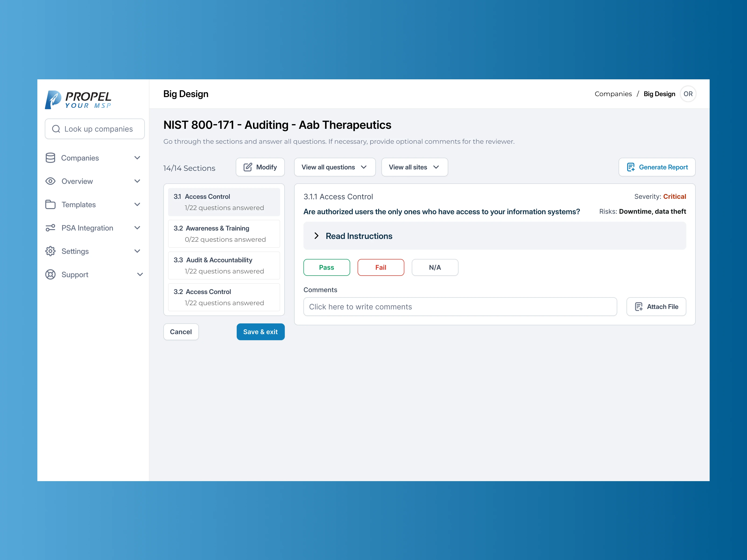Click the NIST 800-171 page title

tap(277, 125)
